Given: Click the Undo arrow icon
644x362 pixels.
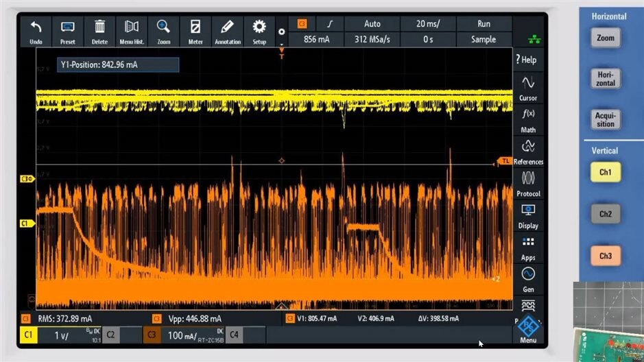Looking at the screenshot, I should [36, 28].
